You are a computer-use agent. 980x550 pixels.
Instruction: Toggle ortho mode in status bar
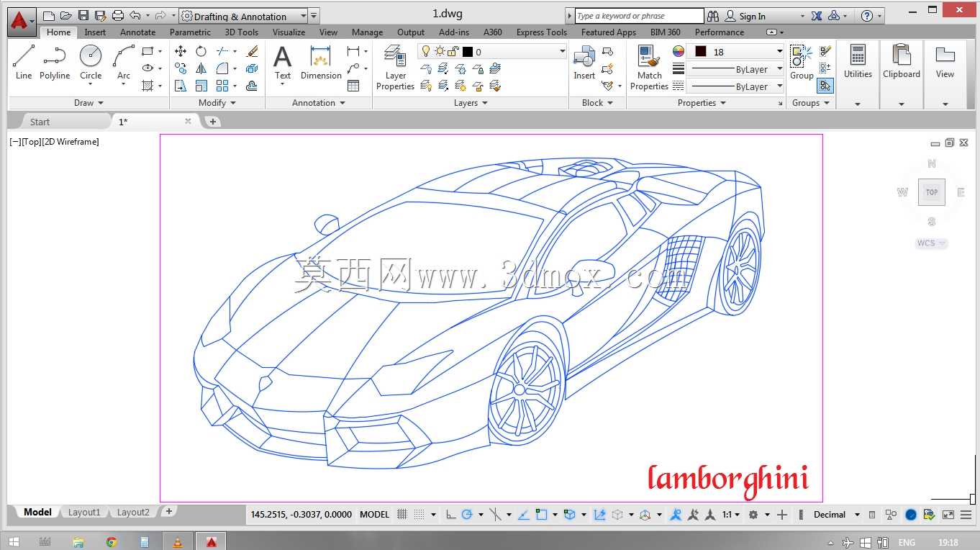pos(451,514)
